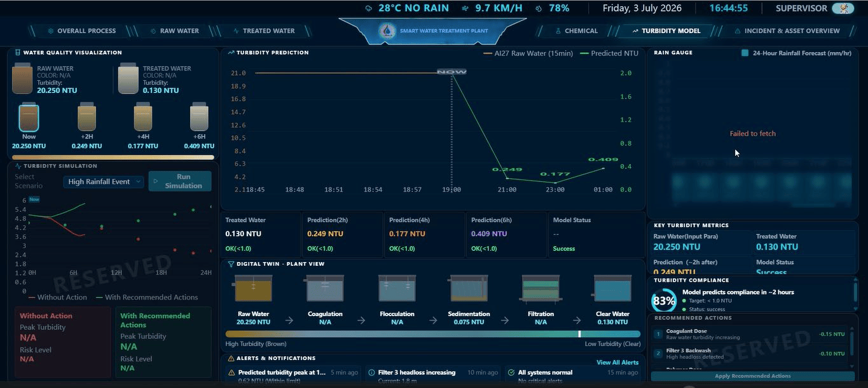
Task: Click the turbidity gradient bar marker
Action: tap(579, 334)
